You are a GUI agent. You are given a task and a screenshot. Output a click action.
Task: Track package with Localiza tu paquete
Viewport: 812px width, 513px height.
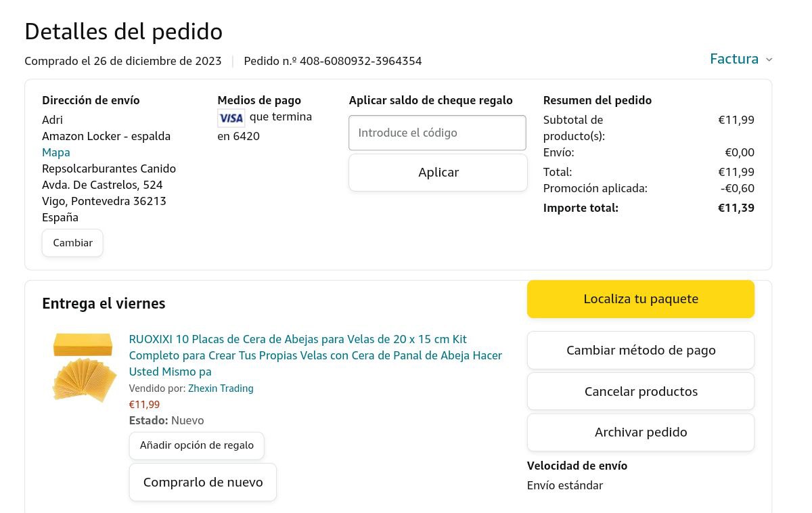pyautogui.click(x=640, y=299)
